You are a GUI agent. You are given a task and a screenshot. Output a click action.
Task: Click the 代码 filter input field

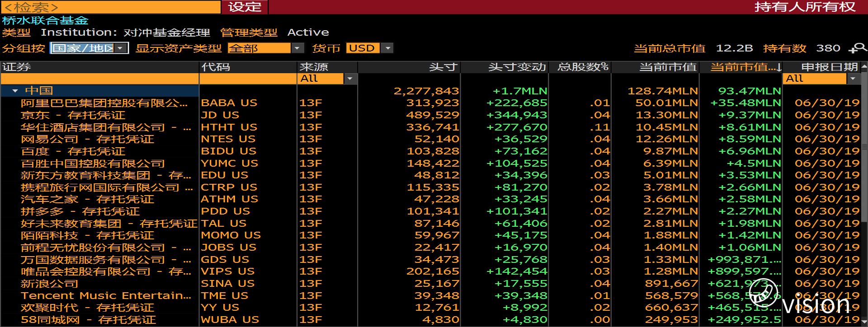click(248, 79)
